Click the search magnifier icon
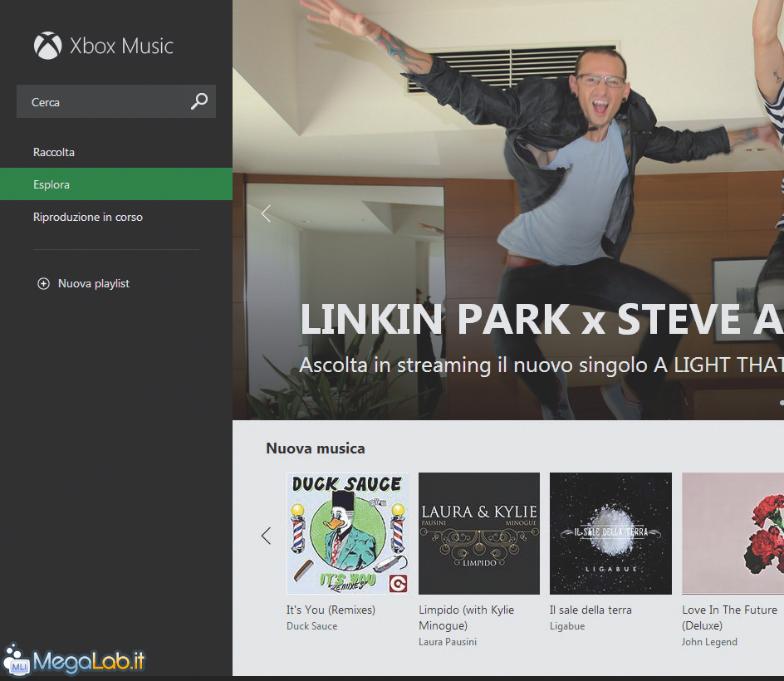 point(199,101)
